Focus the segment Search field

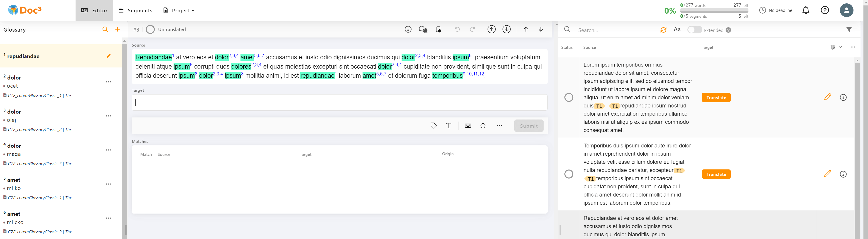pos(617,30)
